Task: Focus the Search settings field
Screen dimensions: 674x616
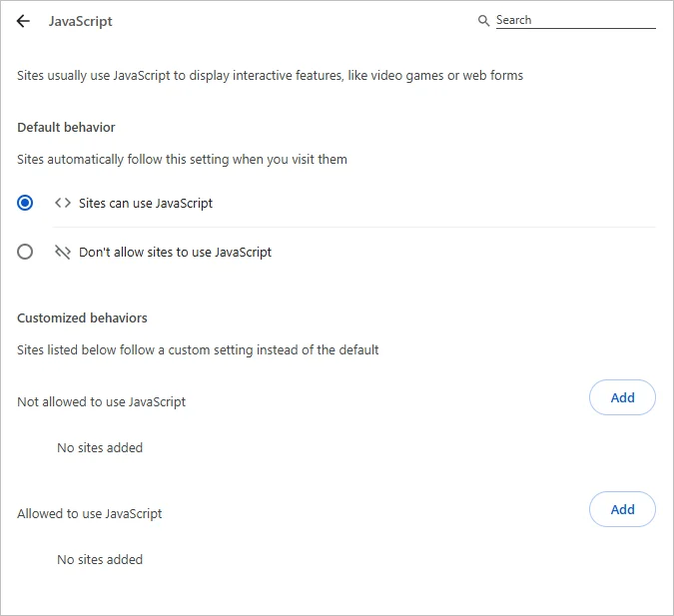Action: pos(575,20)
